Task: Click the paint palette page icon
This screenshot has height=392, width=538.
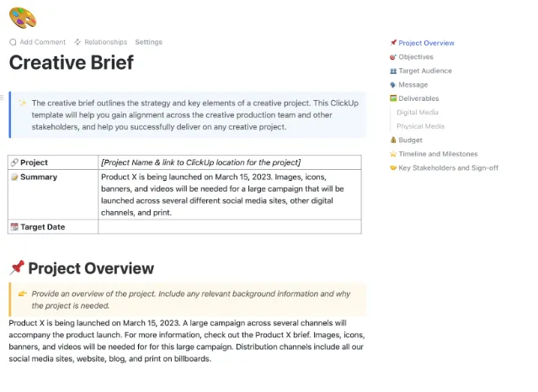Action: [23, 18]
